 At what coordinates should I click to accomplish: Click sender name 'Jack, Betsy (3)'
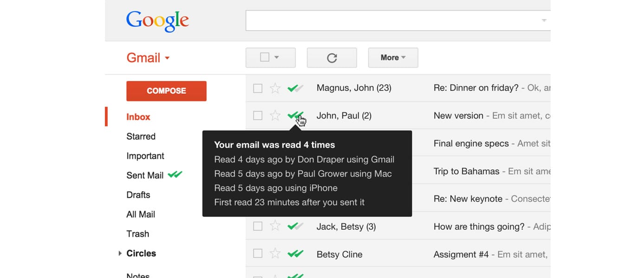pos(346,227)
